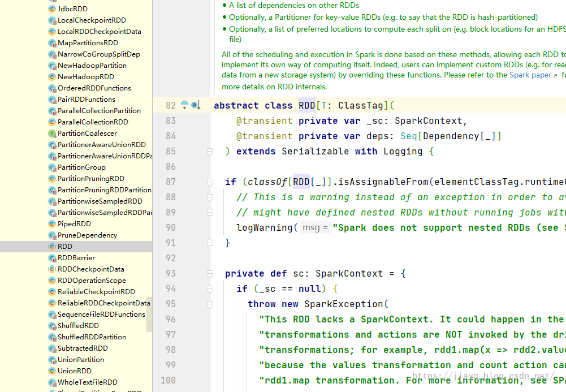Click the MapPartitionsRDD class icon

(53, 43)
